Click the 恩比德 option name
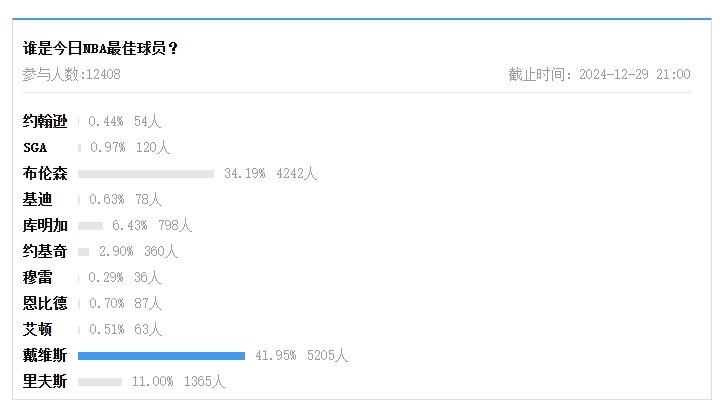 coord(45,303)
